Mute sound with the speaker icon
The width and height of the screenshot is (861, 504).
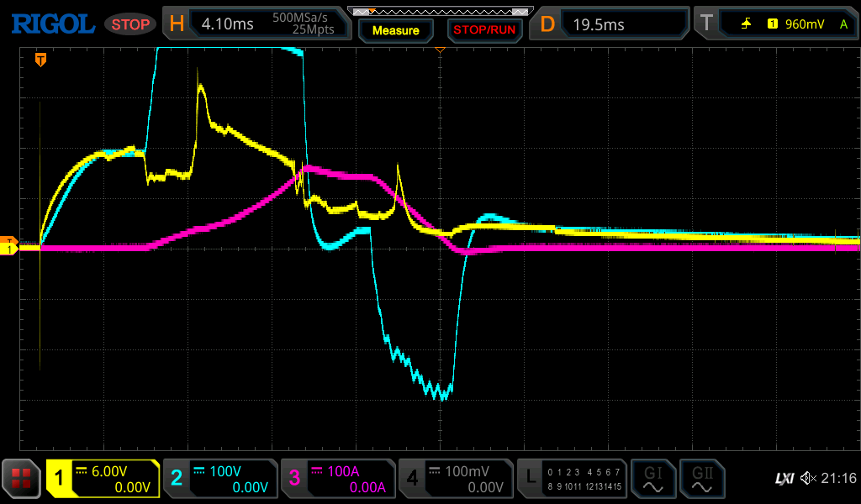[808, 479]
